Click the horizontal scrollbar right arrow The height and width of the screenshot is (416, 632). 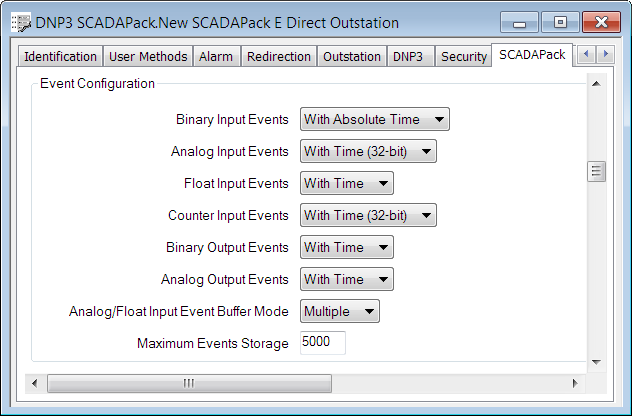(x=574, y=383)
